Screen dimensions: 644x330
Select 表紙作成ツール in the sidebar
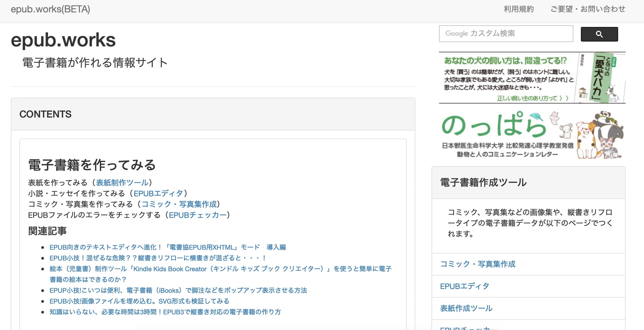[x=465, y=309]
